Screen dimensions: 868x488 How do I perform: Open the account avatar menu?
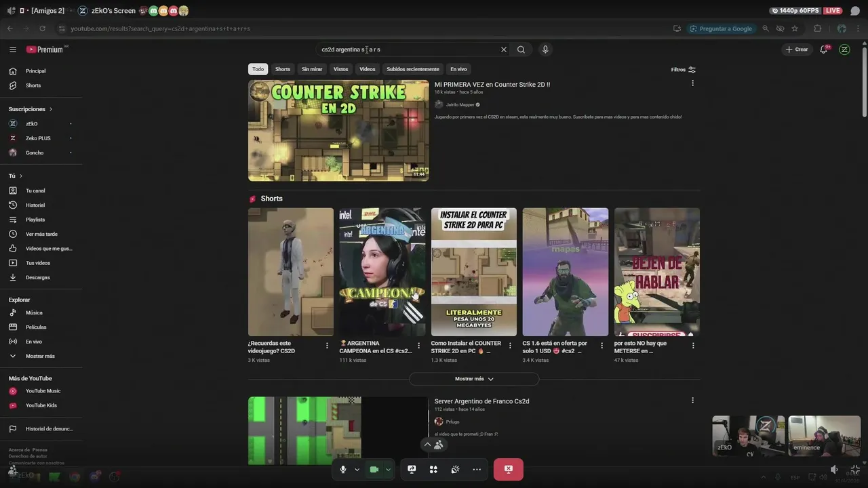pyautogui.click(x=844, y=49)
